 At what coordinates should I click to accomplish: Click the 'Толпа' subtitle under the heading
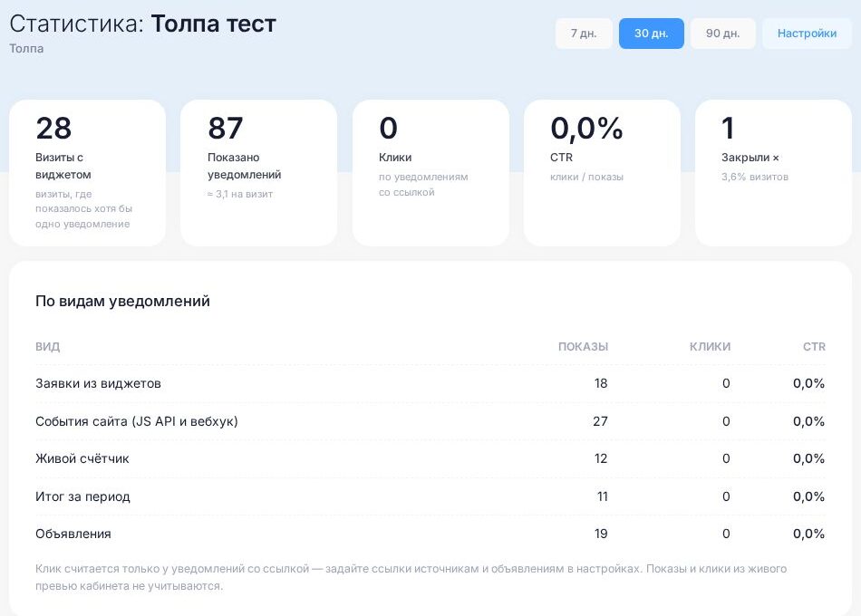point(26,49)
